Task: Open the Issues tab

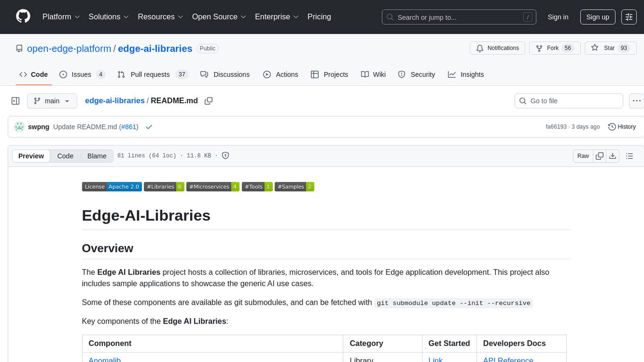Action: pyautogui.click(x=82, y=74)
